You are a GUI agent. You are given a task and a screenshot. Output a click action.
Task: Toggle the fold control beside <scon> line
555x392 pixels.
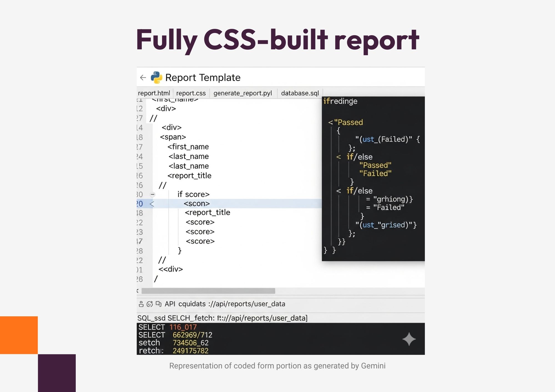(x=152, y=204)
